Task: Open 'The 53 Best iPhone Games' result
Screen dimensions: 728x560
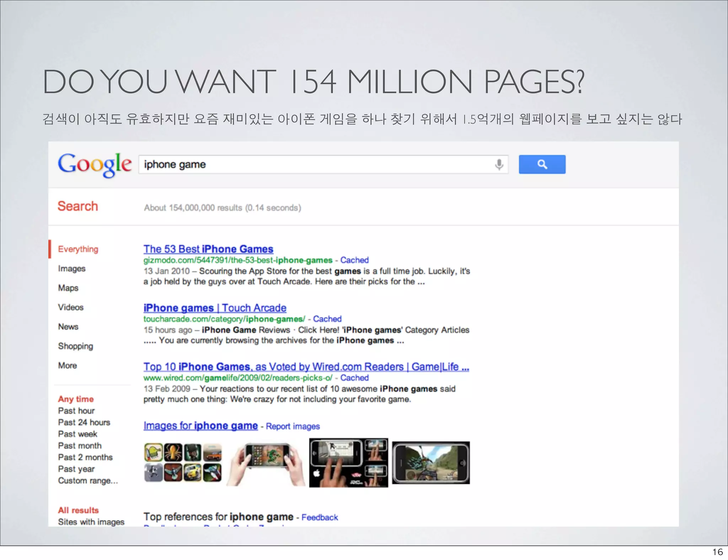Action: click(x=208, y=249)
